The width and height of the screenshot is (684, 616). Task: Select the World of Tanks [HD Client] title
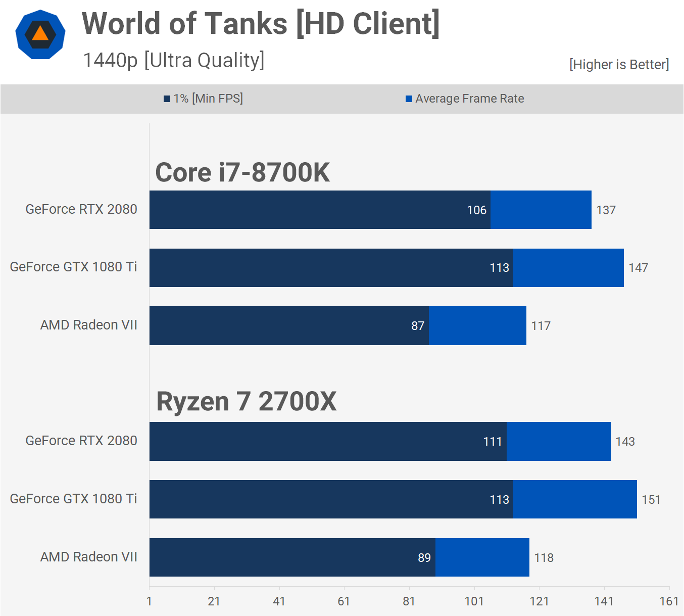click(x=261, y=24)
